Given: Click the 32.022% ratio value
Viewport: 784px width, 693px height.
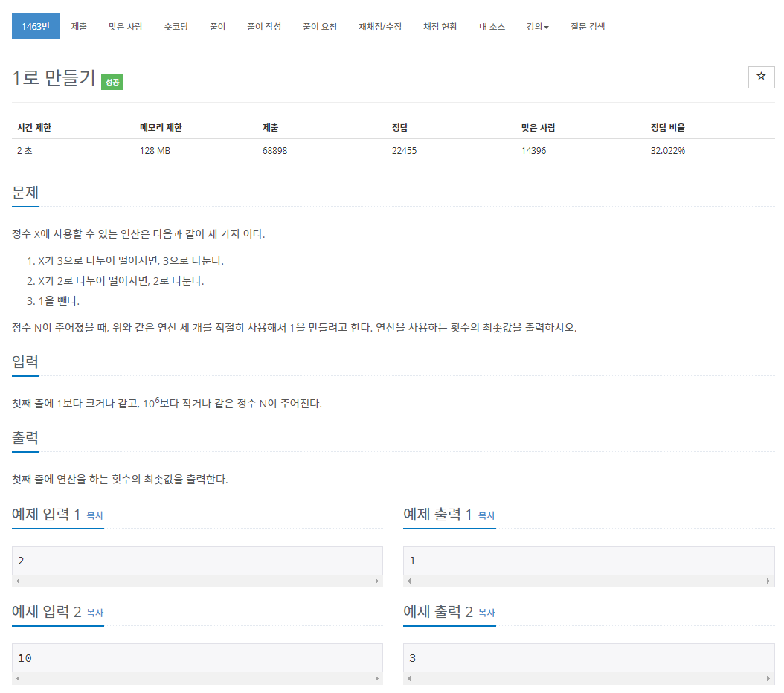Looking at the screenshot, I should click(667, 150).
